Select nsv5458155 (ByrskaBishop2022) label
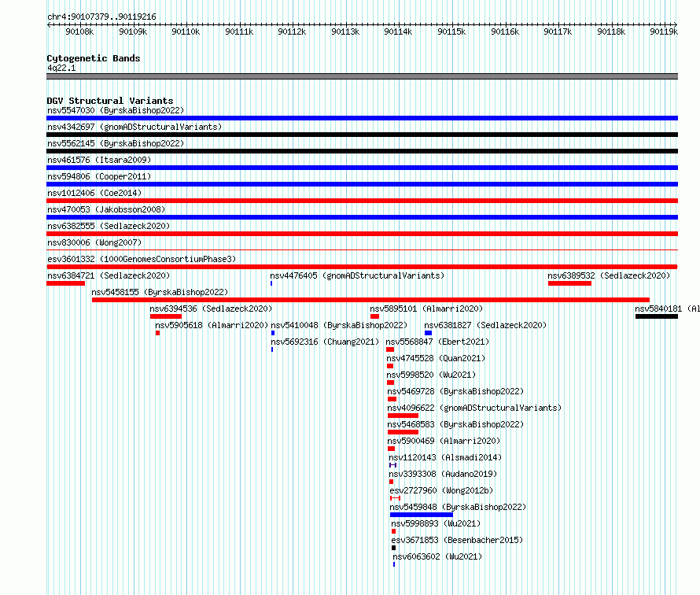700x595 pixels. [x=160, y=292]
